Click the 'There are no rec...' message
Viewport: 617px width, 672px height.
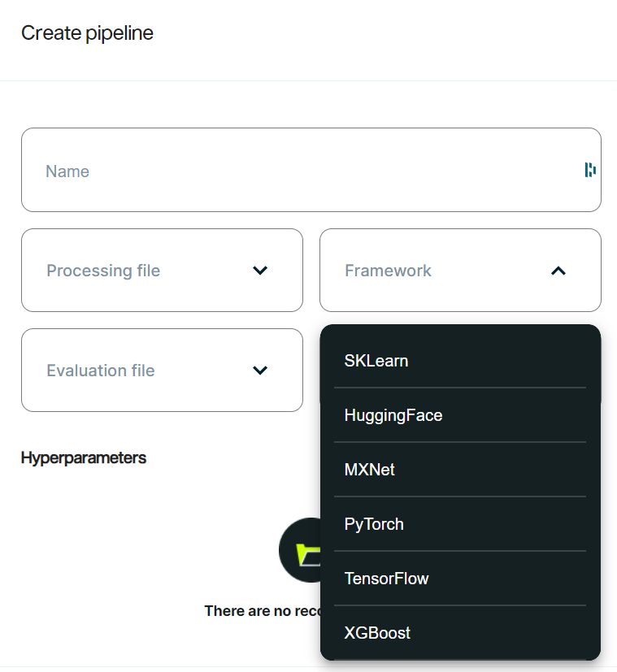click(263, 611)
